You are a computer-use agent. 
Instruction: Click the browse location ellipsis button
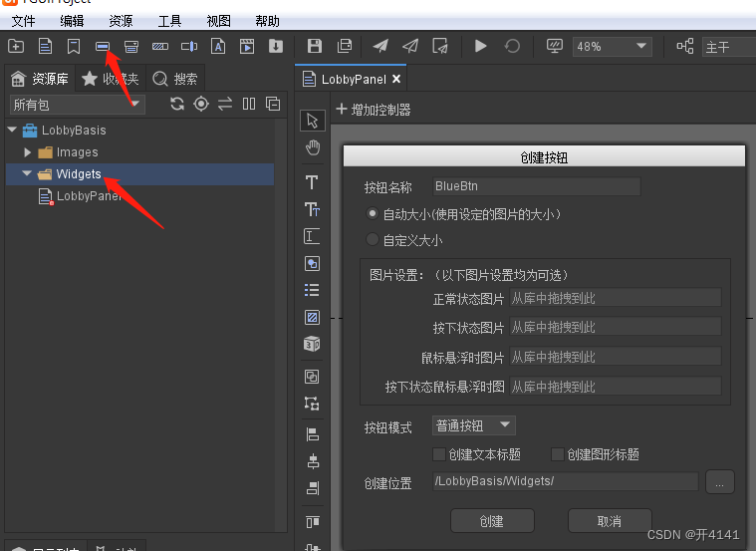click(720, 482)
